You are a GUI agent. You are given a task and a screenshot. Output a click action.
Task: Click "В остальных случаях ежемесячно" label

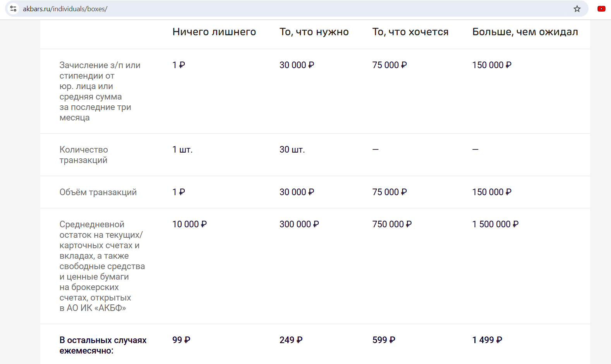coord(103,345)
